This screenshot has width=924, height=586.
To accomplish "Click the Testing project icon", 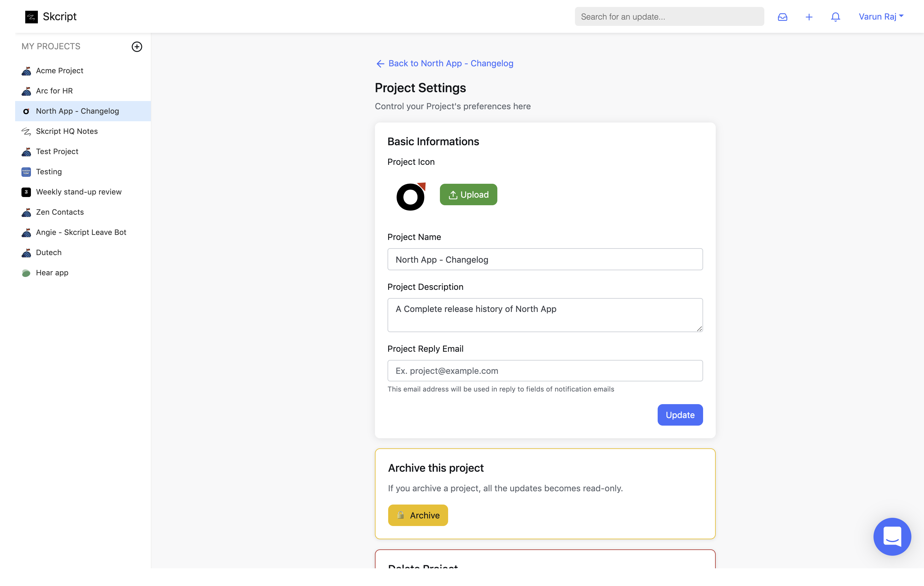I will [x=26, y=172].
